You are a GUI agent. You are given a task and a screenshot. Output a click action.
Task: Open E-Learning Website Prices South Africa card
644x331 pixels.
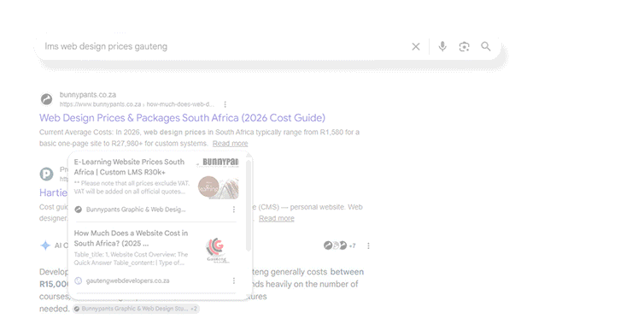[x=129, y=167]
